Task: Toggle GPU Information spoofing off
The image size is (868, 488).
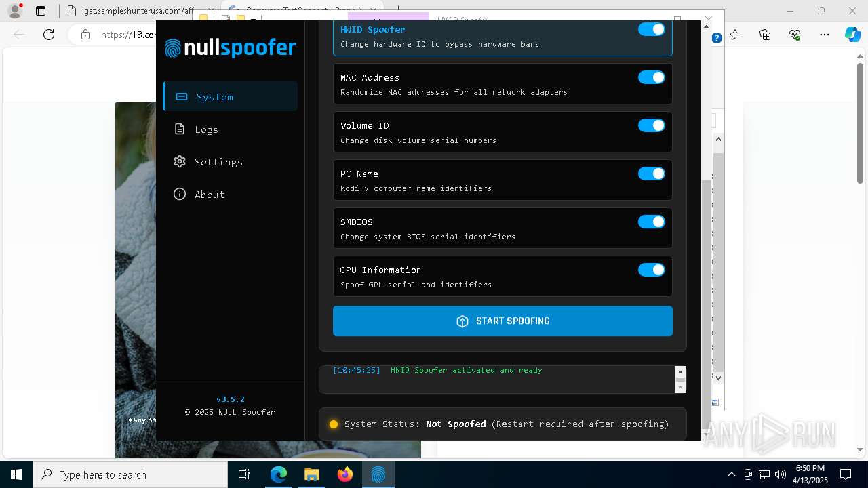Action: point(652,270)
